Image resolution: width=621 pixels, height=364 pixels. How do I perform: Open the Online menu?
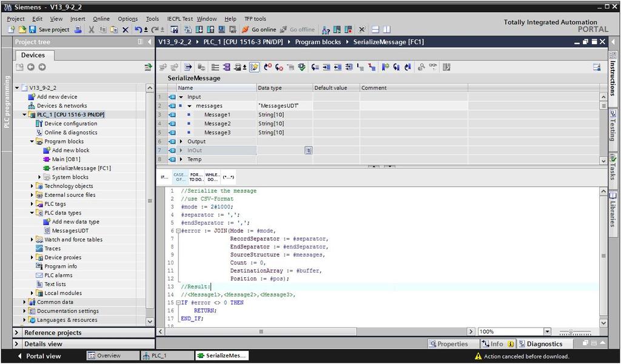point(101,19)
